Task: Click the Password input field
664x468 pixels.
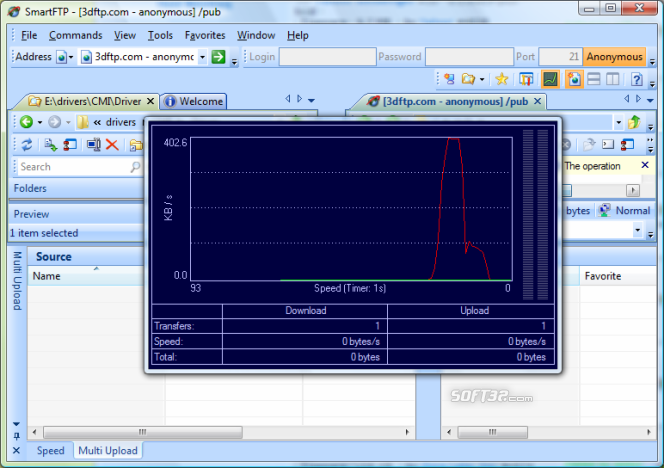Action: tap(469, 57)
